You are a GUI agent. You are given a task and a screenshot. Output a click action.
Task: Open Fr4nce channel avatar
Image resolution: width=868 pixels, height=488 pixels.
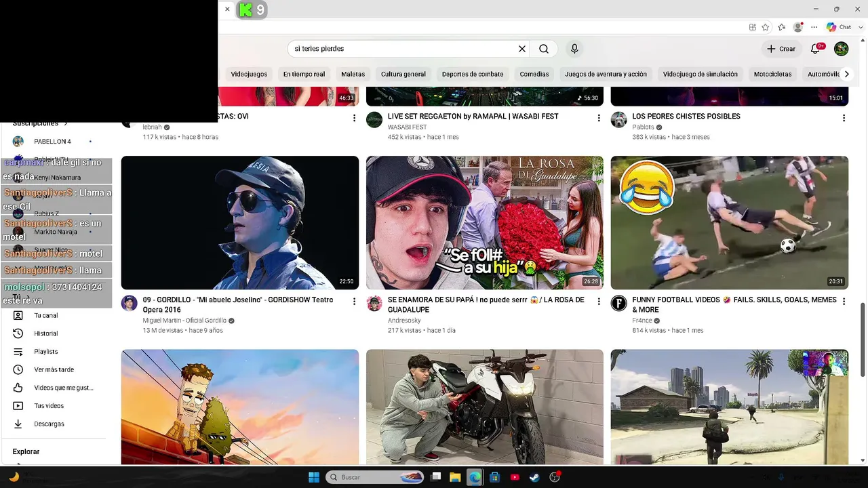[618, 303]
